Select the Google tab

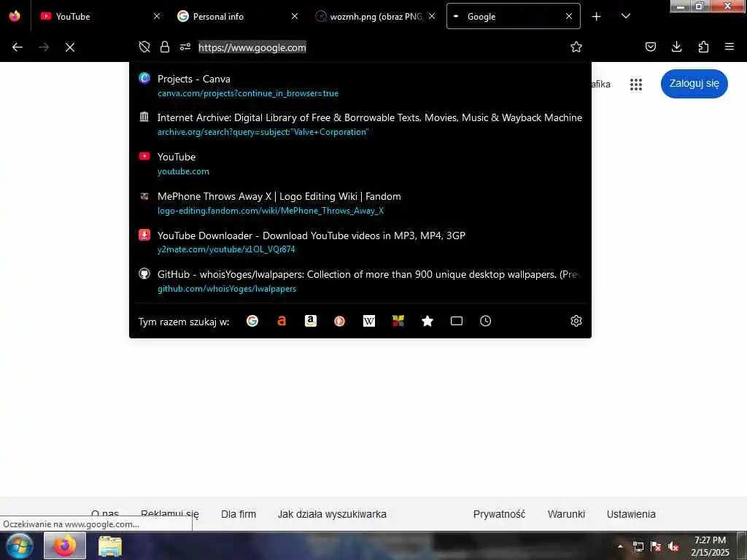coord(513,16)
